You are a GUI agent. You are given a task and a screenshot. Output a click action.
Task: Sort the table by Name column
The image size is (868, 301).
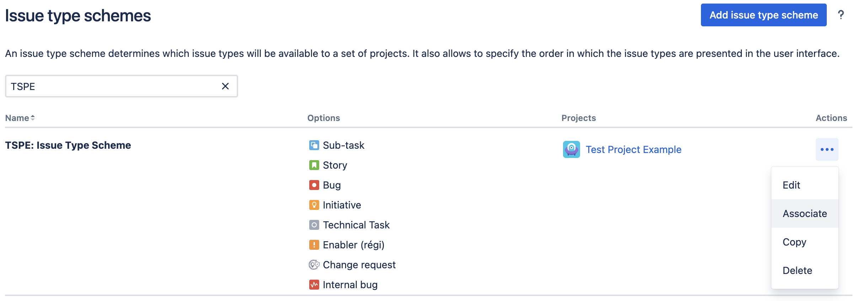click(x=20, y=118)
